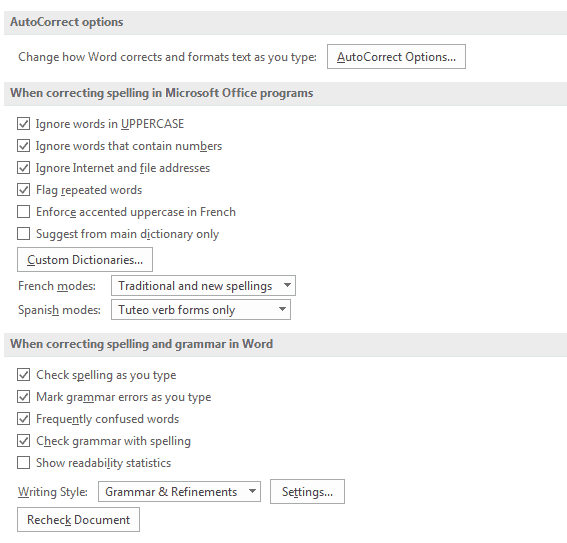Screen dimensions: 567x543
Task: Toggle Mark grammar errors as you type
Action: pyautogui.click(x=24, y=397)
